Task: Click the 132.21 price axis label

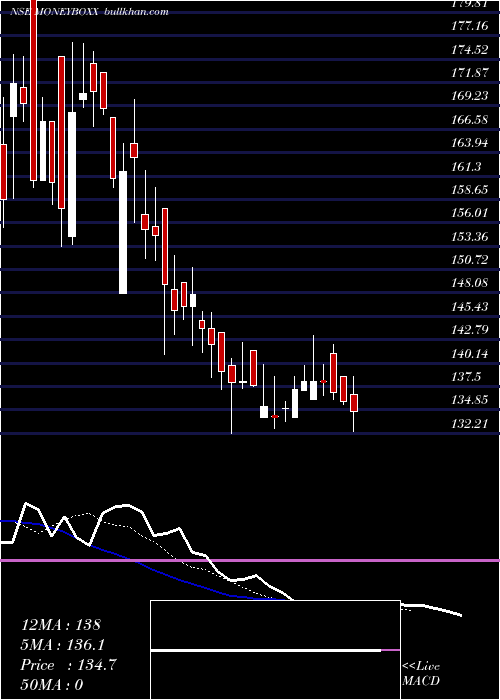Action: [470, 423]
